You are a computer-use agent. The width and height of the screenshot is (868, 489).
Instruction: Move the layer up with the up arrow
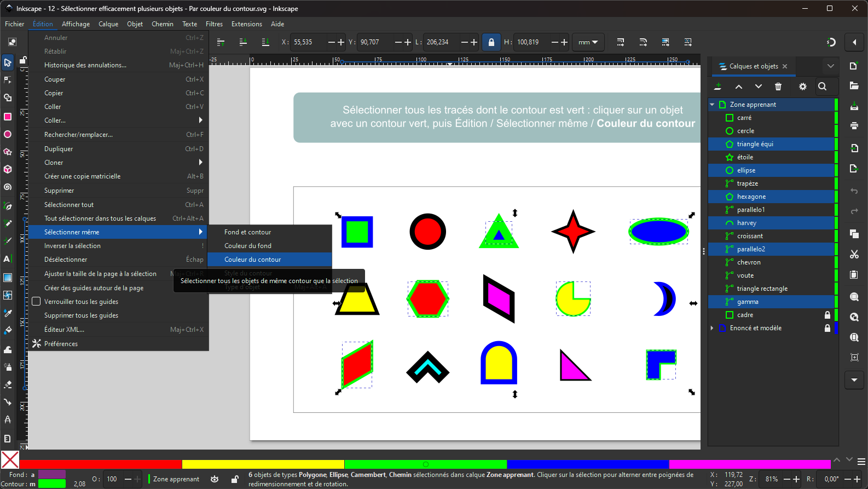[x=739, y=87]
